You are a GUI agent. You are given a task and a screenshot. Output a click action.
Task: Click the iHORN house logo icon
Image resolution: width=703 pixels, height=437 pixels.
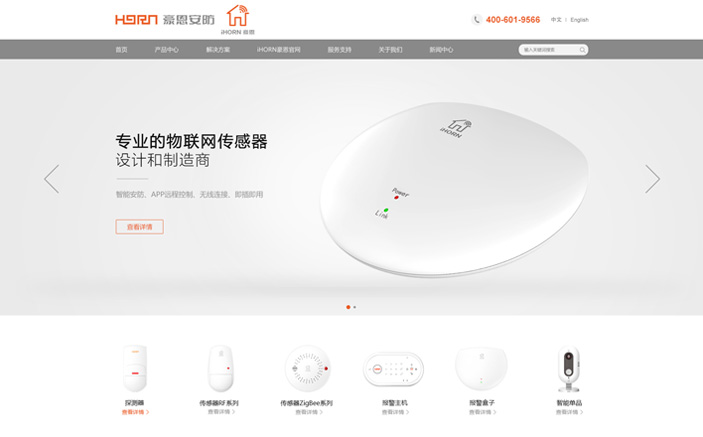(238, 19)
